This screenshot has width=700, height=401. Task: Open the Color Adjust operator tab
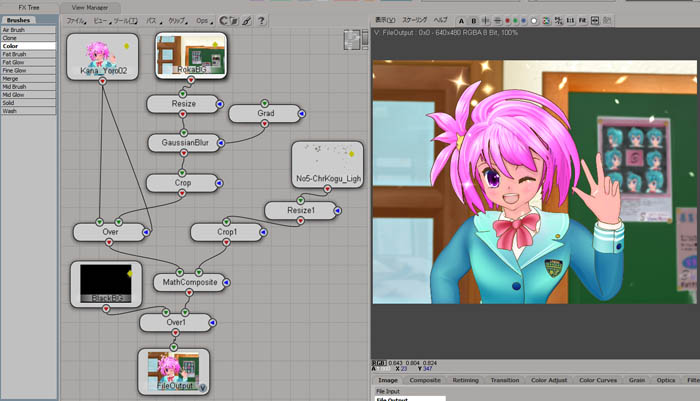[x=549, y=380]
